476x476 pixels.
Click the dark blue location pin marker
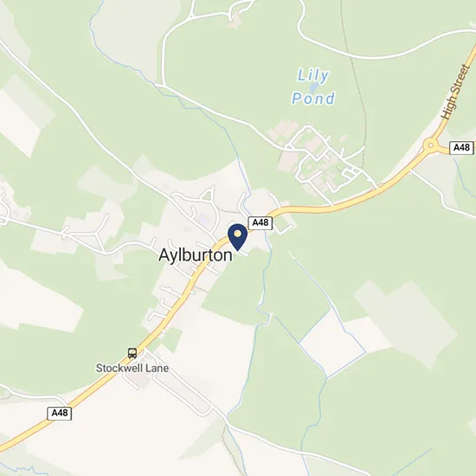click(237, 237)
